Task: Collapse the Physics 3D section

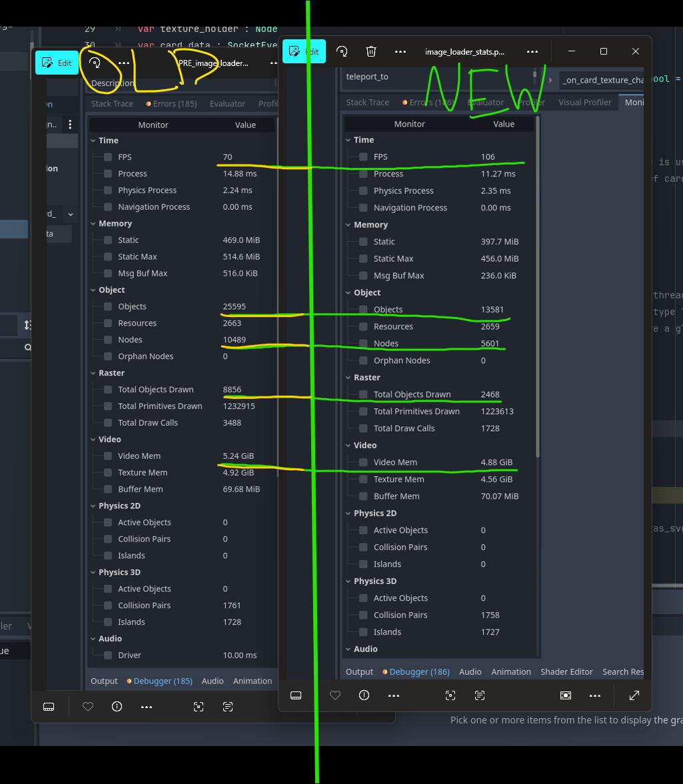Action: [x=348, y=581]
